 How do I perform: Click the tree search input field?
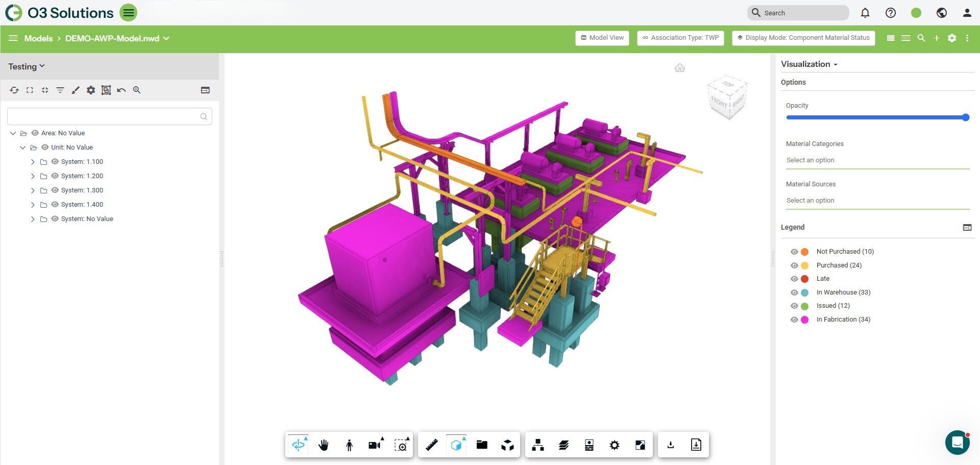click(105, 116)
